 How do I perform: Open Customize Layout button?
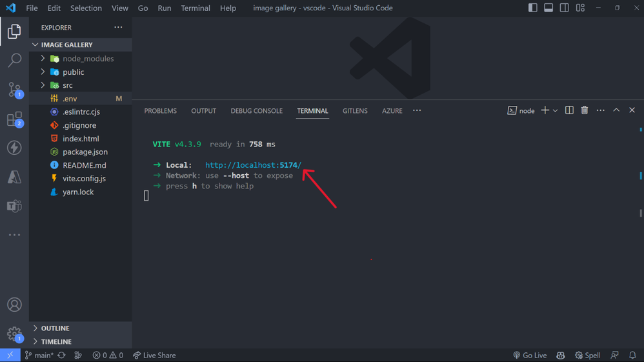pos(580,8)
